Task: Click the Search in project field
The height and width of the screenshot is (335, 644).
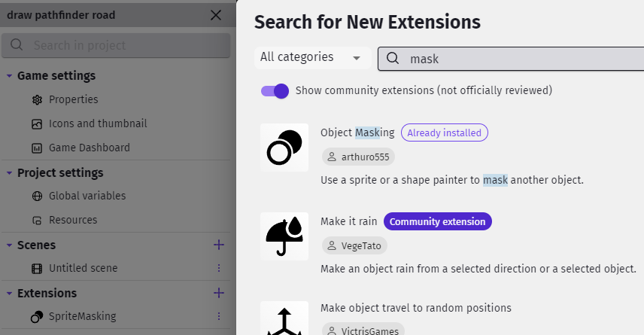Action: pos(116,45)
